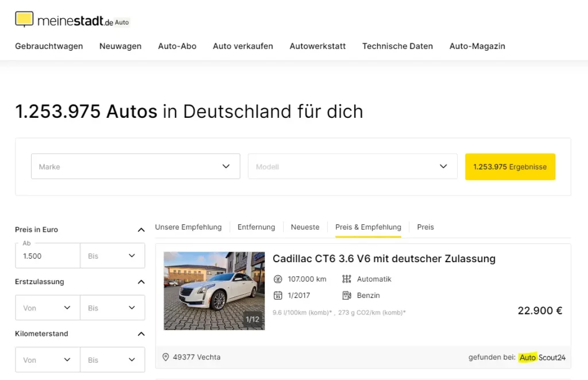
Task: Click the calendar icon beside 1/2017
Action: click(x=278, y=295)
